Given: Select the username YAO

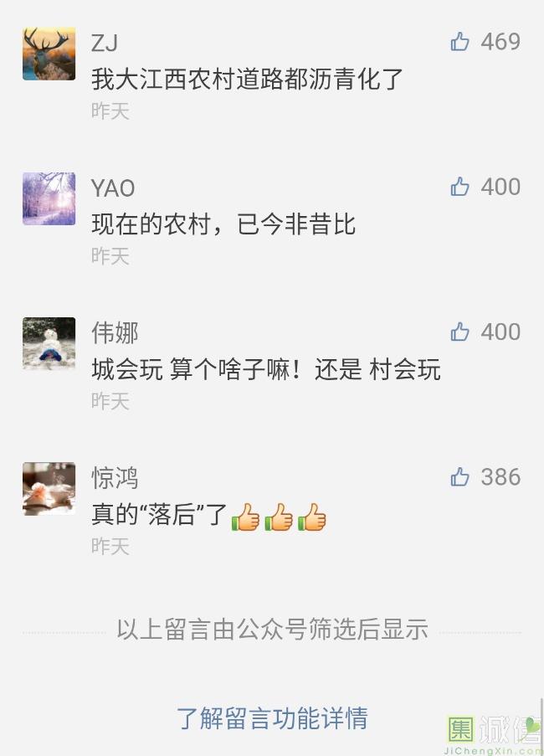Looking at the screenshot, I should point(113,188).
